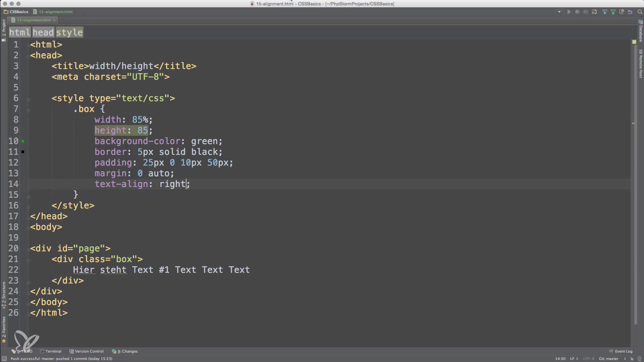Viewport: 644px width, 362px height.
Task: Close the 15-alignment.html editor tab
Action: click(54, 20)
